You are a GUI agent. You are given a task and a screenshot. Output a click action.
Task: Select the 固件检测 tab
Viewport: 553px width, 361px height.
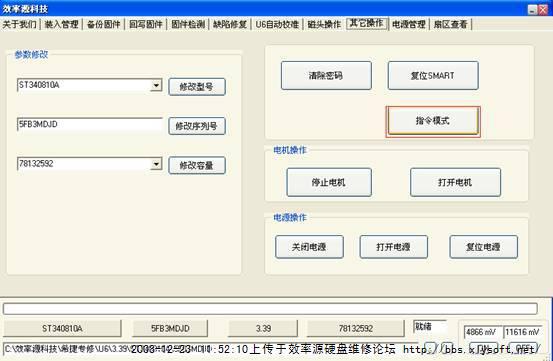(188, 24)
